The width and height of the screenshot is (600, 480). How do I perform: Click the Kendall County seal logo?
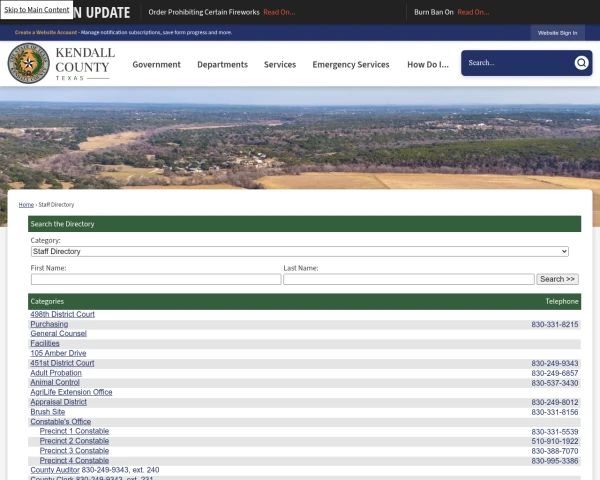tap(28, 64)
